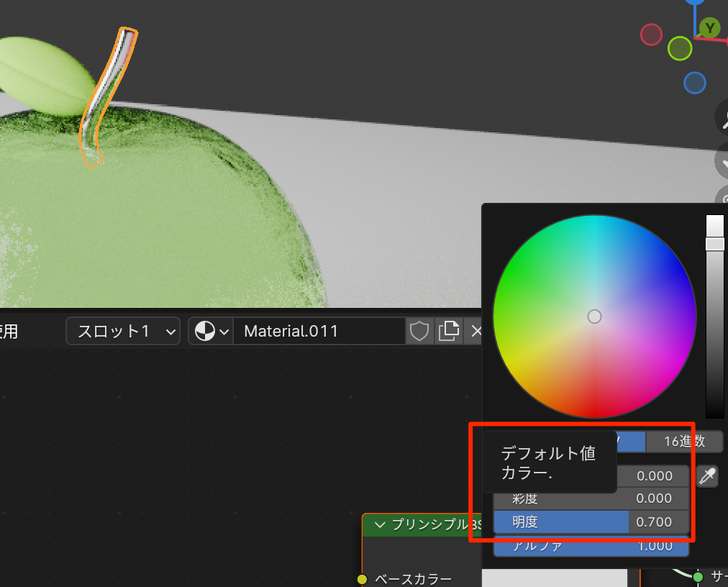
Task: Click the アルファ alpha value field
Action: pos(591,546)
